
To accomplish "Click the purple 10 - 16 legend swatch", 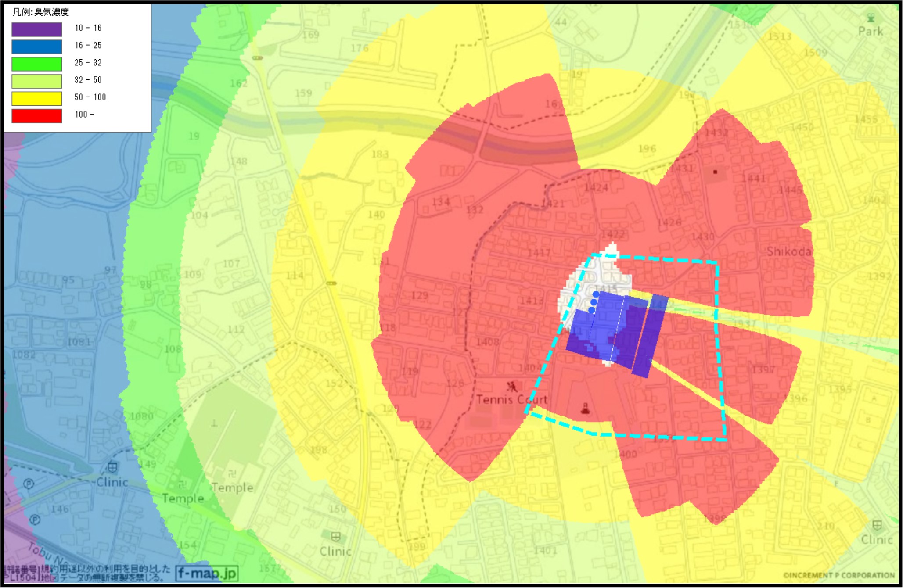I will click(x=37, y=29).
